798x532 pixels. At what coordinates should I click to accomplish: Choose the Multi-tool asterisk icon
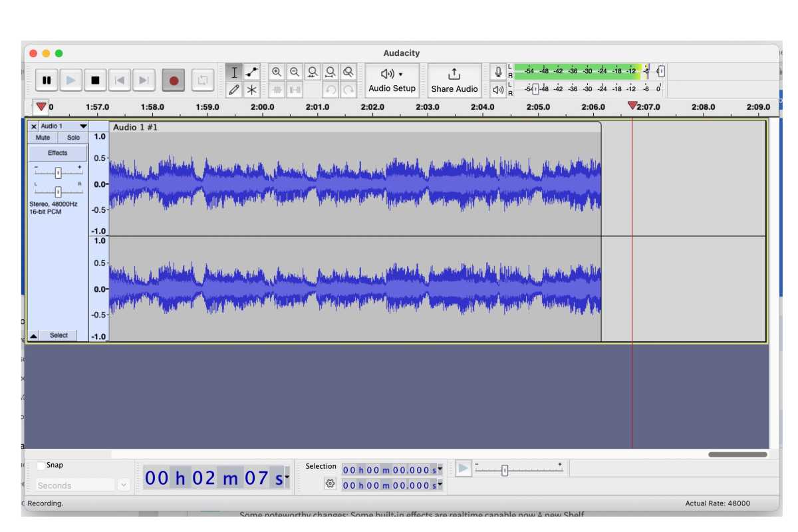pos(252,90)
